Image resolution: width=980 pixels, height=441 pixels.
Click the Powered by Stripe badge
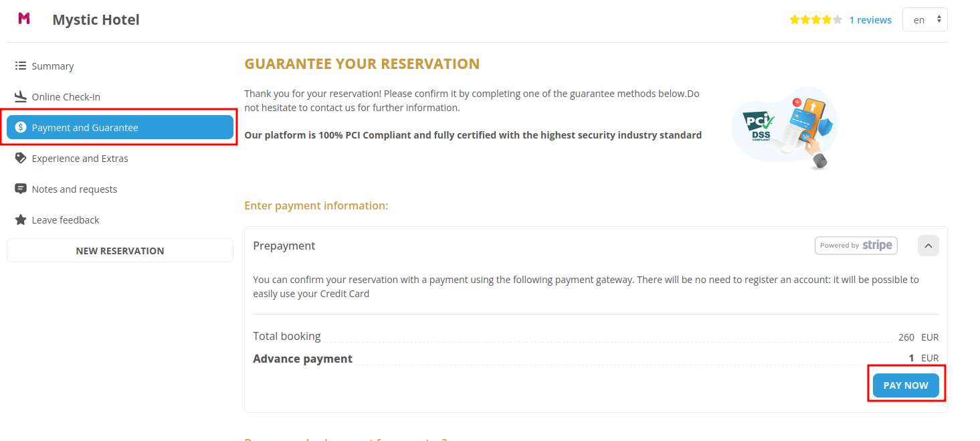856,246
